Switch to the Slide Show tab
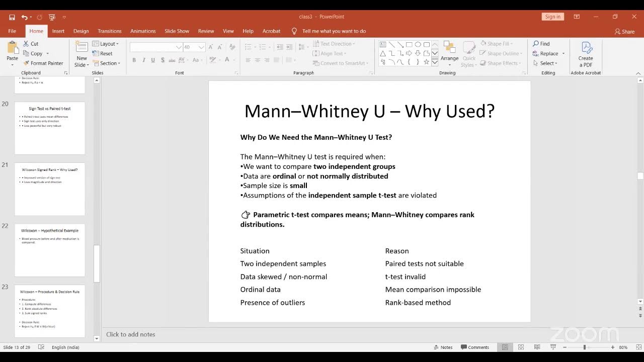The height and width of the screenshot is (362, 644). click(x=177, y=31)
